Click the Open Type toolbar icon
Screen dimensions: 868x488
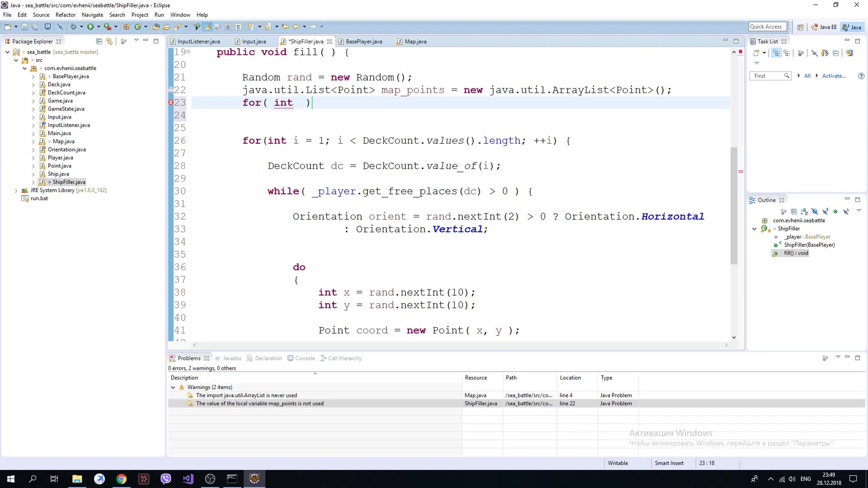156,27
